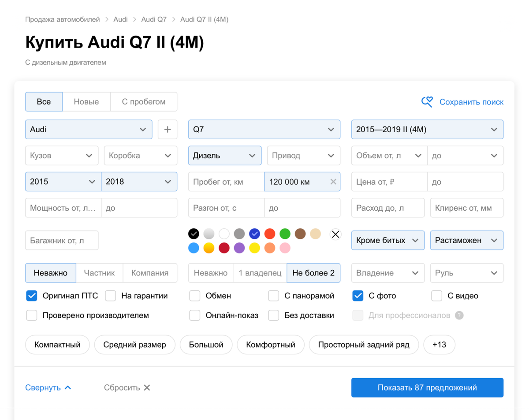529x420 pixels.
Task: Pick the green color swatch
Action: coord(285,234)
